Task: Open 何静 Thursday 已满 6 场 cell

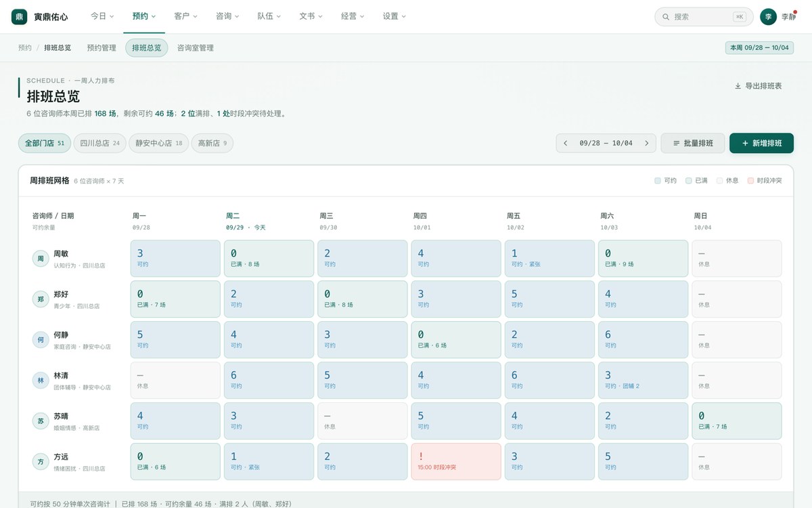Action: [456, 339]
